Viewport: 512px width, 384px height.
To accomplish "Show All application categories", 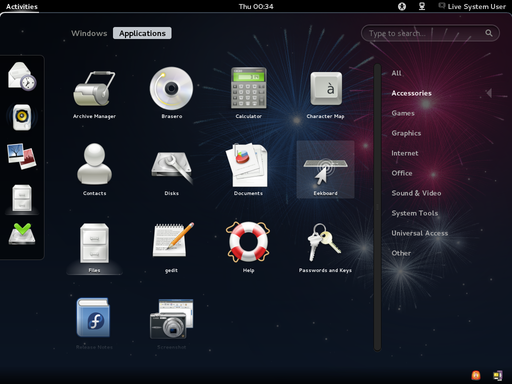I will click(x=396, y=73).
